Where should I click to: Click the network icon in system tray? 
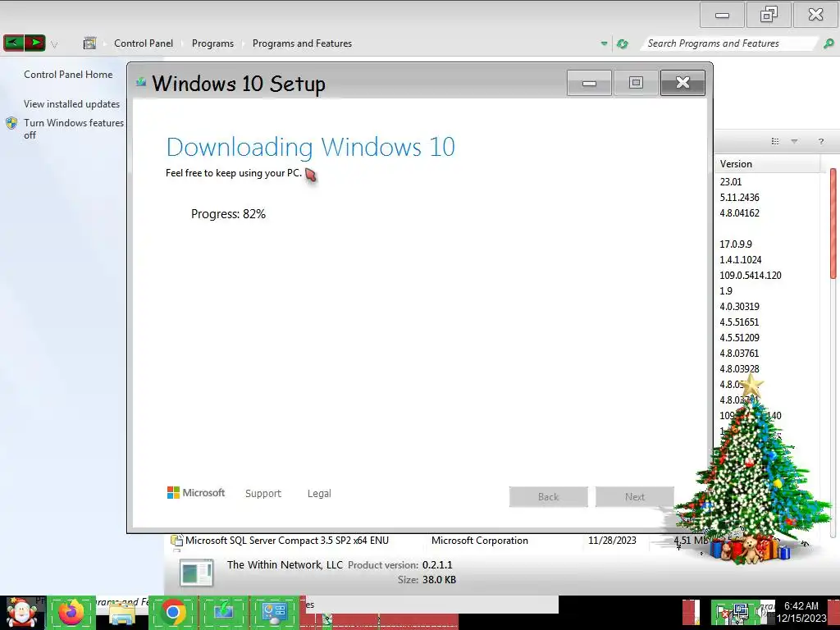pos(742,612)
